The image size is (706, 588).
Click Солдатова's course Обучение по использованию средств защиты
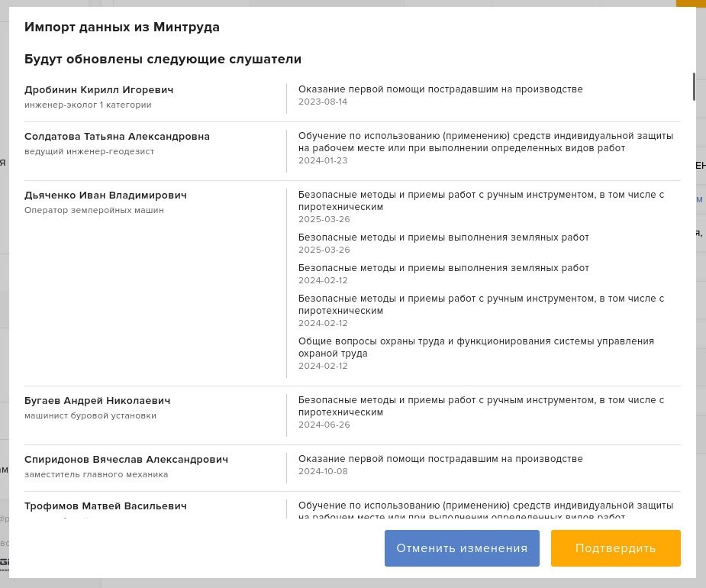click(486, 142)
